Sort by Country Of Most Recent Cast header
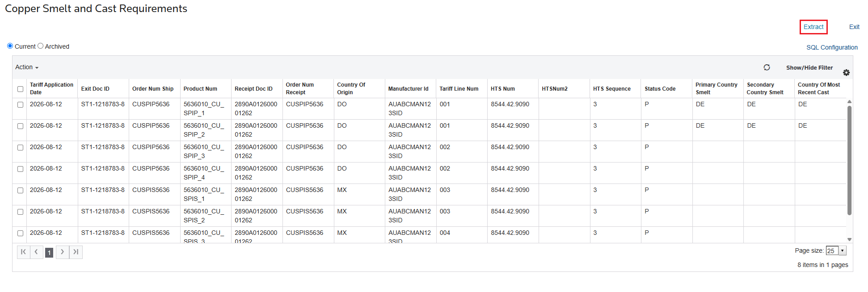 coord(819,88)
